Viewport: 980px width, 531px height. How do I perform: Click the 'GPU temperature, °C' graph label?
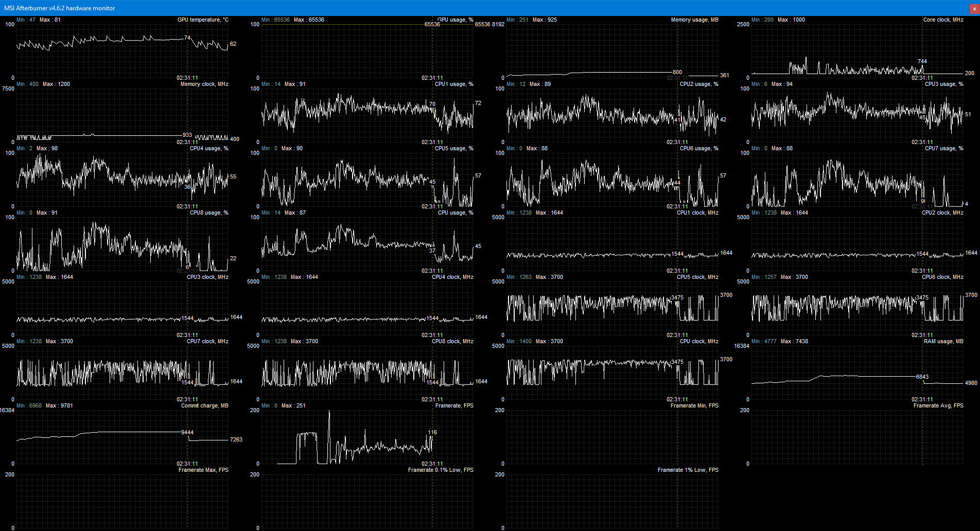point(203,20)
